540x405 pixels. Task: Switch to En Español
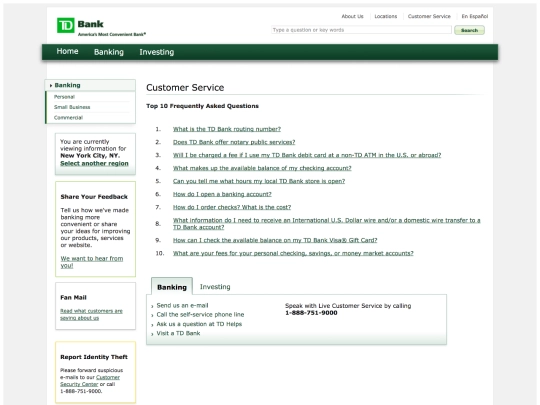click(475, 16)
